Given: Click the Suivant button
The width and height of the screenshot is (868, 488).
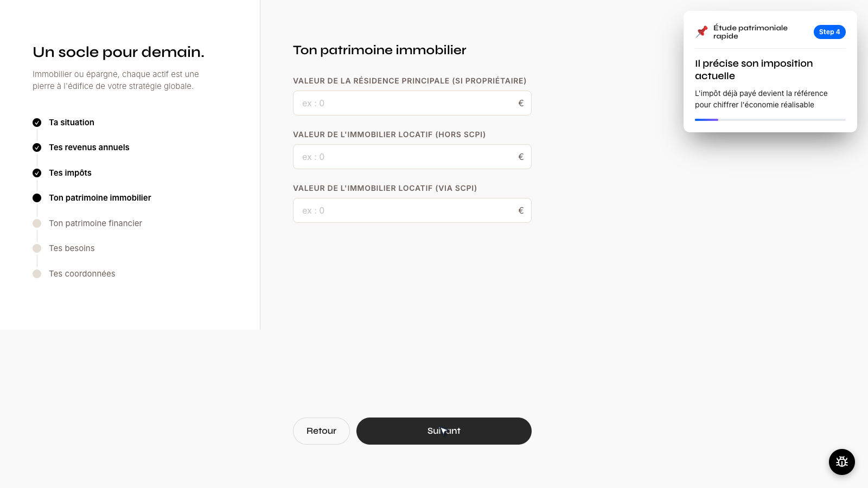Looking at the screenshot, I should 444,431.
